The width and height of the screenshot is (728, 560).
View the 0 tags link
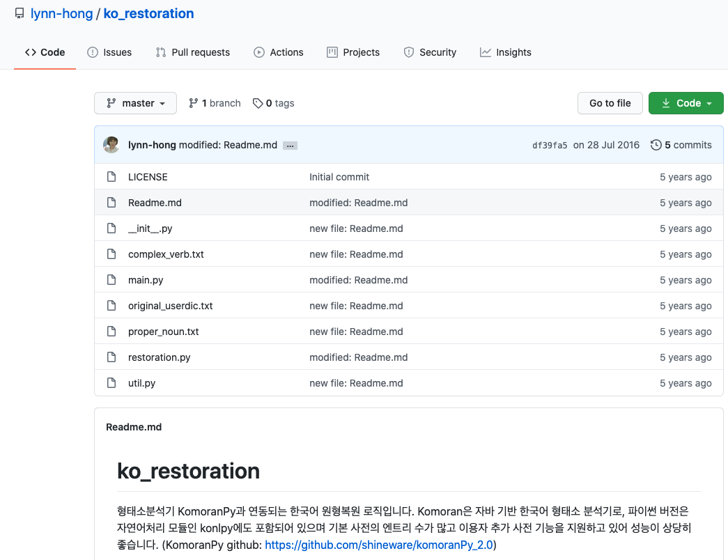[x=274, y=103]
